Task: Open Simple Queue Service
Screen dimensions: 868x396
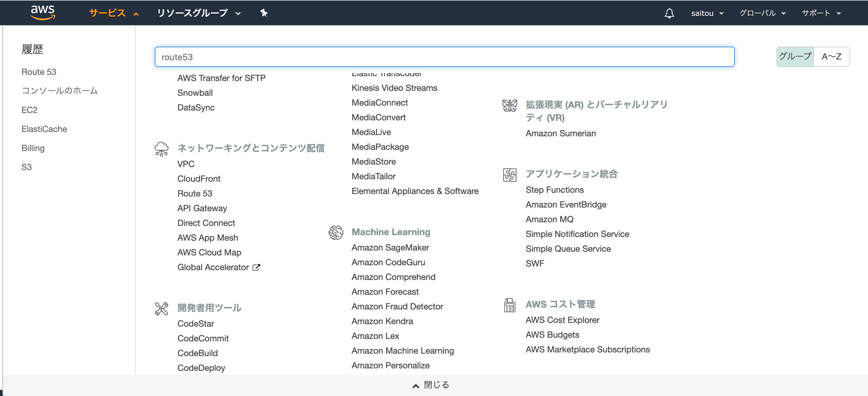Action: click(568, 249)
